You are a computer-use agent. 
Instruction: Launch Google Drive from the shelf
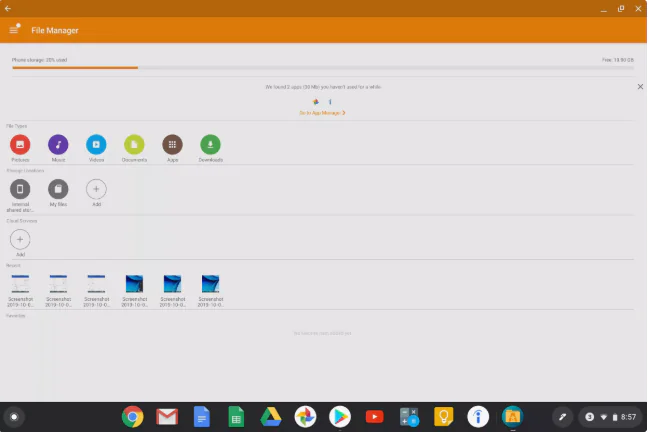[x=271, y=417]
